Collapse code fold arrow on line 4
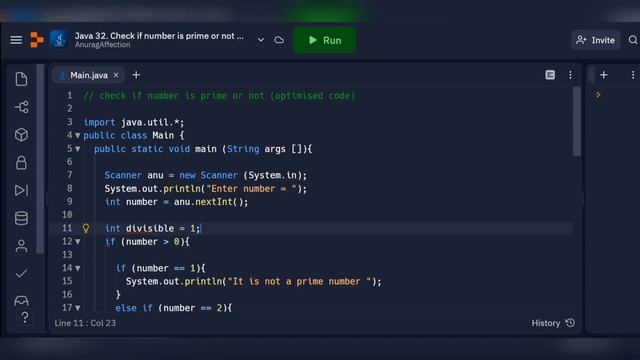Screen dimensions: 640x360 tap(78, 136)
